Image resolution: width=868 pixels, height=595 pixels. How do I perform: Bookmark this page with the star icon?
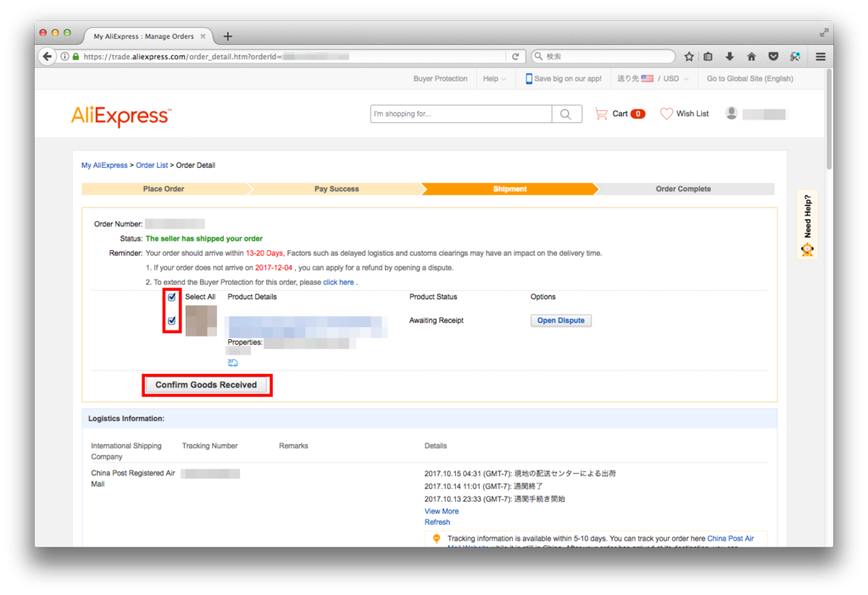pyautogui.click(x=688, y=57)
